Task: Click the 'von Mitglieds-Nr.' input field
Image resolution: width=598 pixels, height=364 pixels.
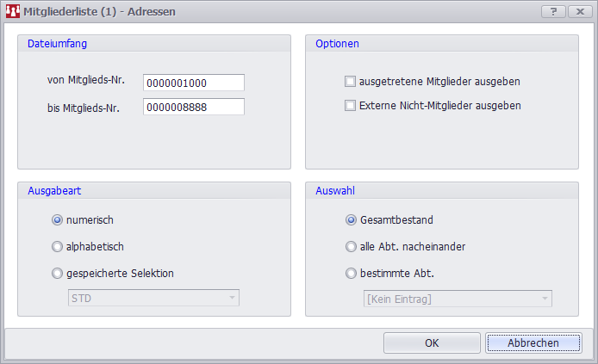Action: tap(194, 83)
